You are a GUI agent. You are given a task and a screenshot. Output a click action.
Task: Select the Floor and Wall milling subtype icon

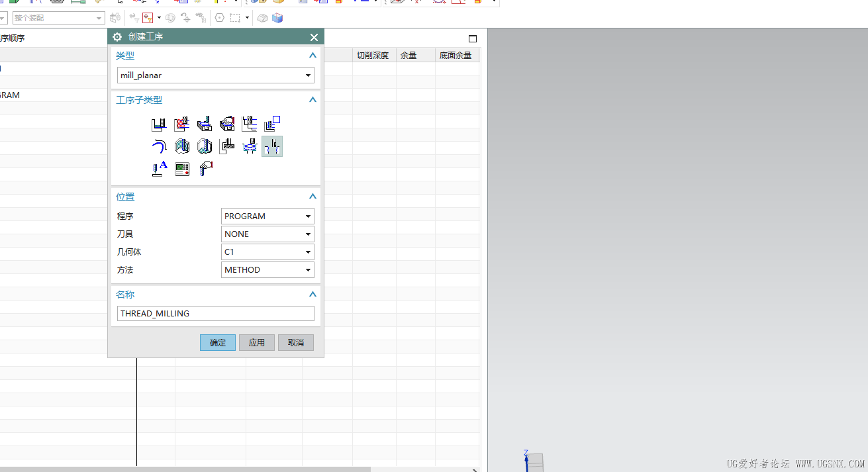(159, 123)
